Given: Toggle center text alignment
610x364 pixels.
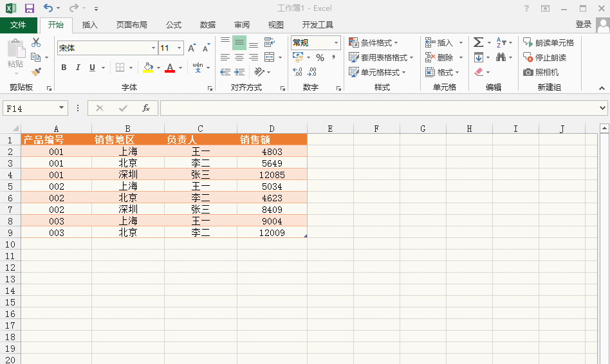Looking at the screenshot, I should tap(239, 57).
